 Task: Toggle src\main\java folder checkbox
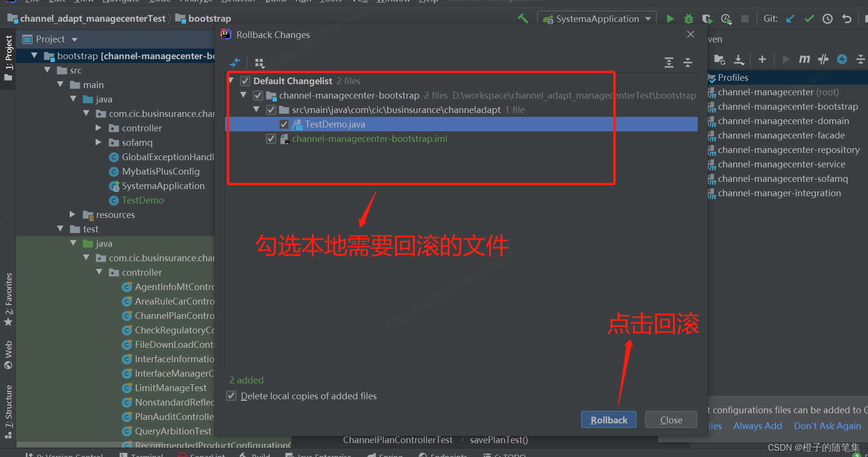click(x=271, y=110)
